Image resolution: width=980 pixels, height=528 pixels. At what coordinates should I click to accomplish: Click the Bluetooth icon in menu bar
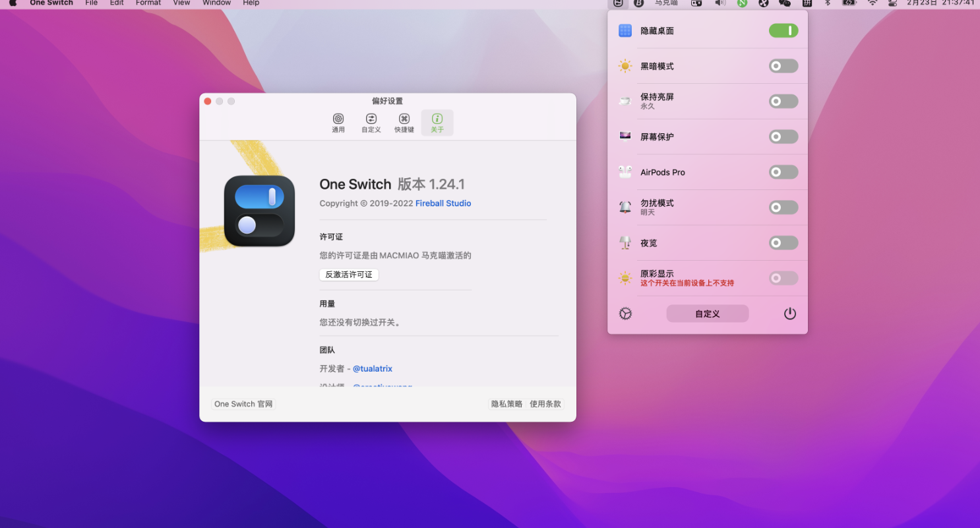point(827,3)
